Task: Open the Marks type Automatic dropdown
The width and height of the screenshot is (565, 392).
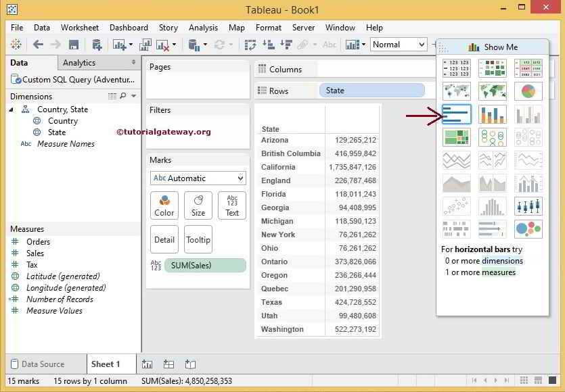Action: (198, 178)
